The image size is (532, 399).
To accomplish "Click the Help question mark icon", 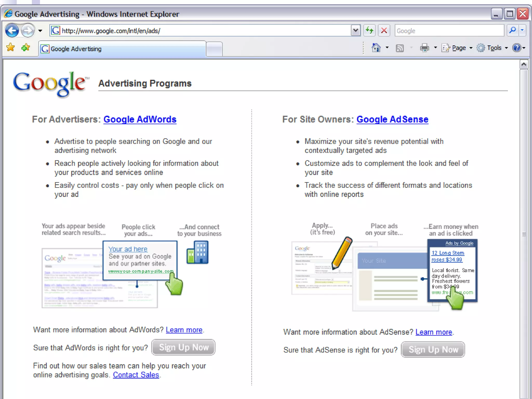I will click(517, 48).
